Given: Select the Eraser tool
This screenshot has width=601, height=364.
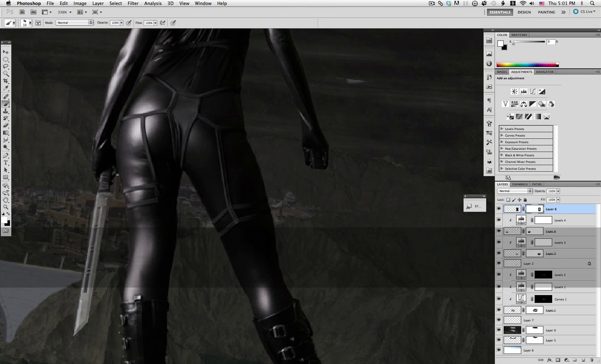Looking at the screenshot, I should [x=6, y=125].
